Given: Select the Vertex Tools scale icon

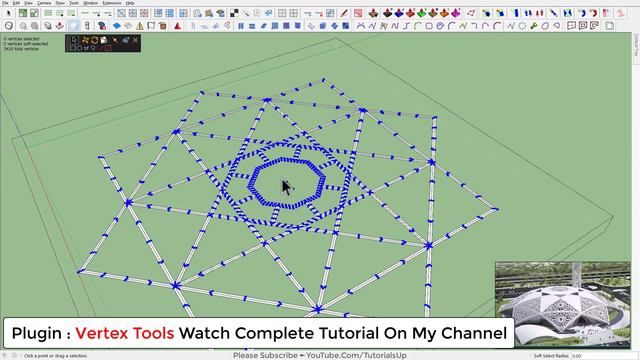Looking at the screenshot, I should [104, 40].
